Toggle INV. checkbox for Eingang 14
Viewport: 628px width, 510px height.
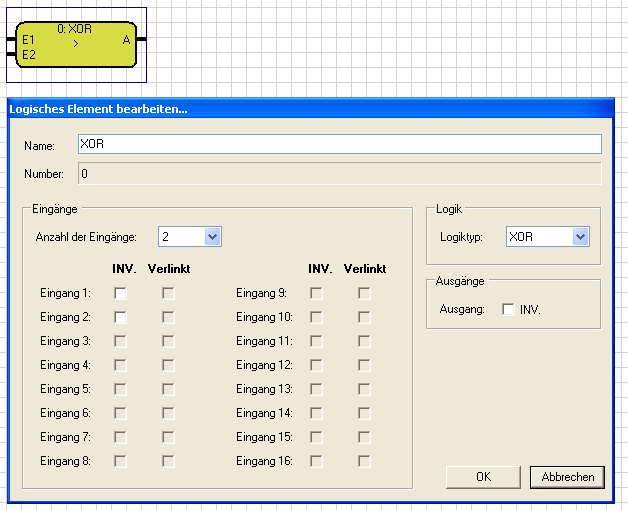(x=316, y=413)
